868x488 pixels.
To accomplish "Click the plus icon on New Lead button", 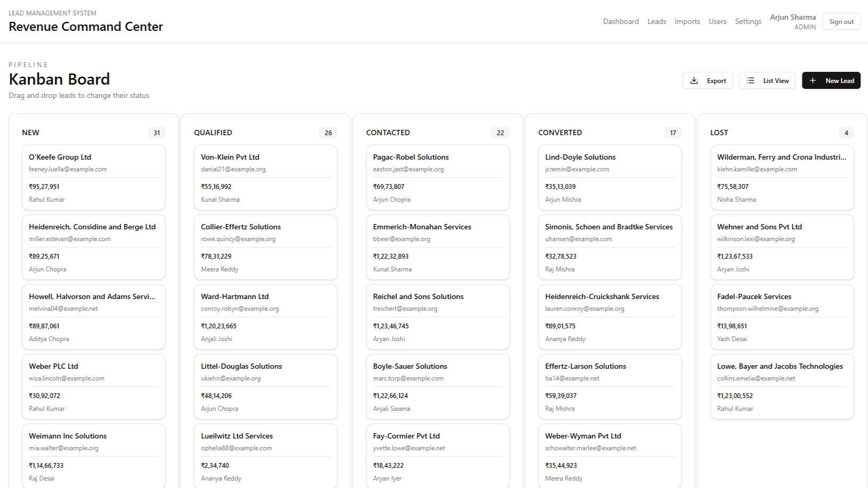I will [813, 80].
